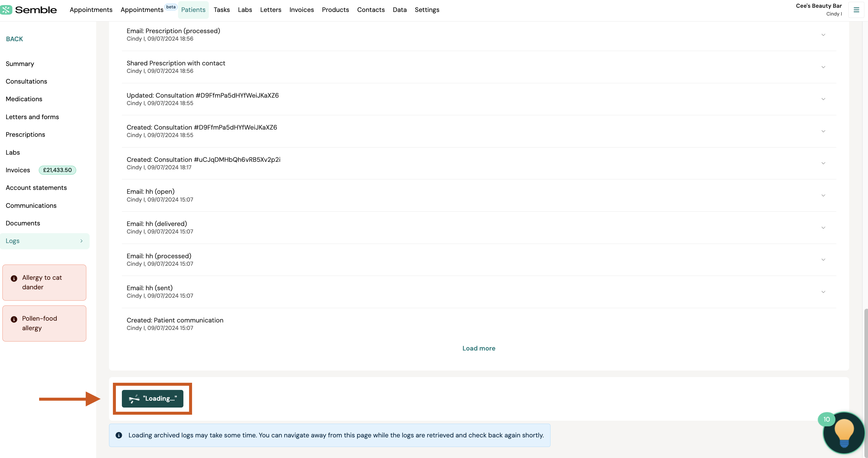The image size is (868, 458).
Task: Open Account statements in the sidebar
Action: tap(36, 187)
